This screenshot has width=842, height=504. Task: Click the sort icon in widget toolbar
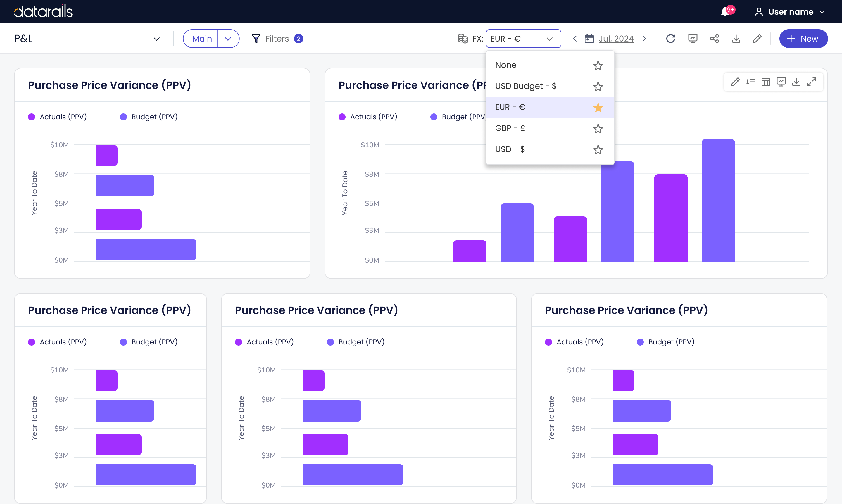[x=750, y=82]
